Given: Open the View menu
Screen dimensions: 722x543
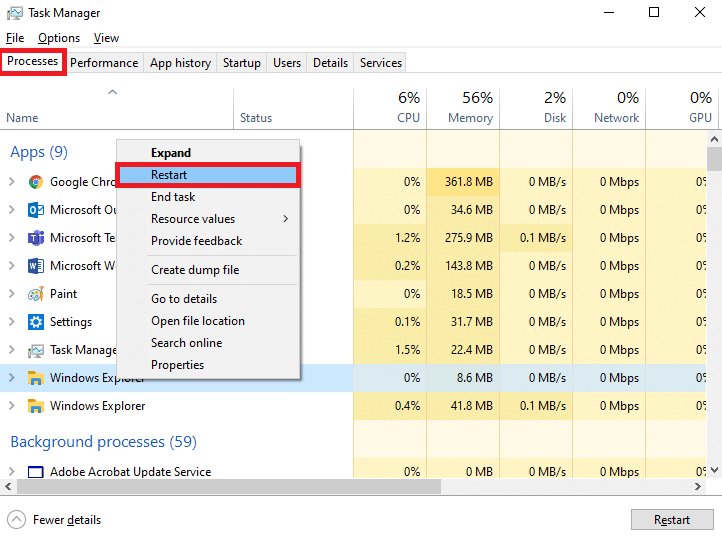Looking at the screenshot, I should (106, 38).
